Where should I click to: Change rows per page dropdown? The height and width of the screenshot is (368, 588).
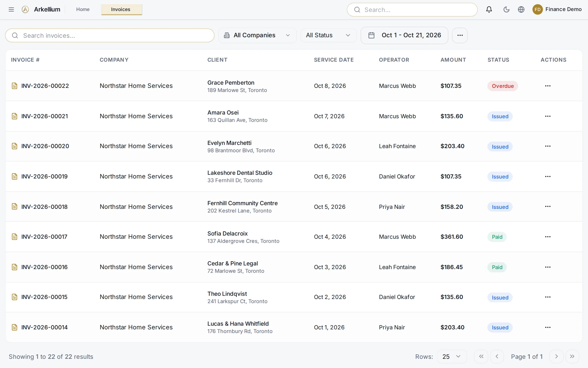pyautogui.click(x=452, y=356)
